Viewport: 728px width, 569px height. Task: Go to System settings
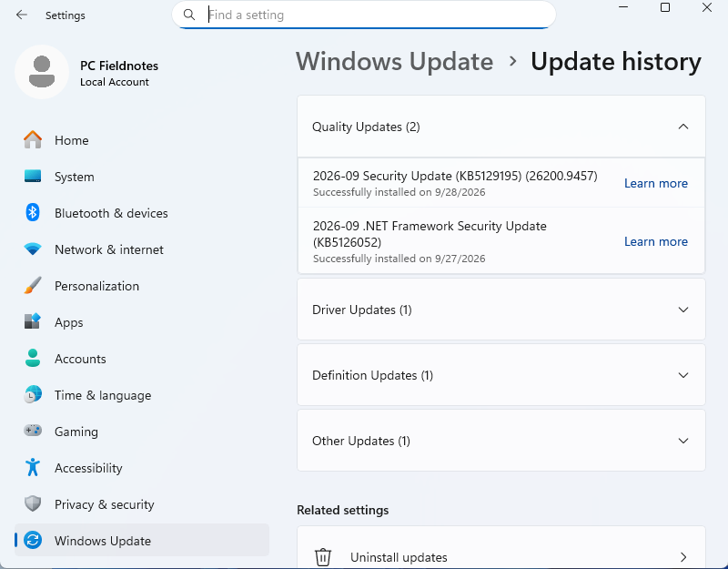pos(142,177)
